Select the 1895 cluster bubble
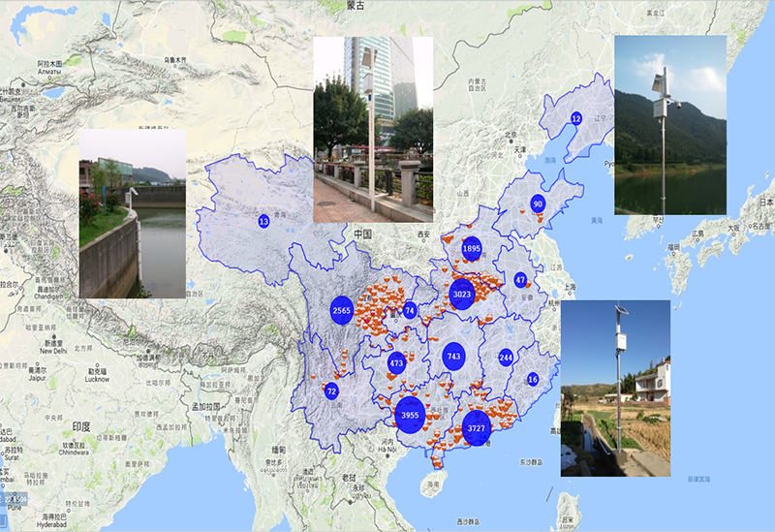The height and width of the screenshot is (532, 775). (x=472, y=249)
